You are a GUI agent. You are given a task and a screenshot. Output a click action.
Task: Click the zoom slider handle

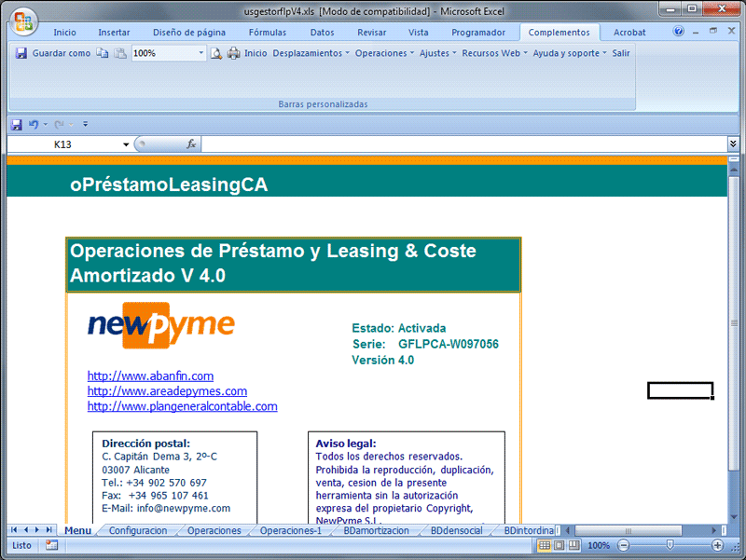tap(670, 545)
